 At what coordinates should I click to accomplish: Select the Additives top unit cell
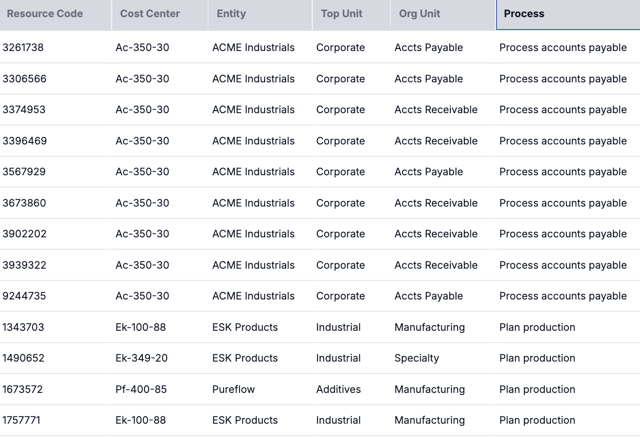339,389
